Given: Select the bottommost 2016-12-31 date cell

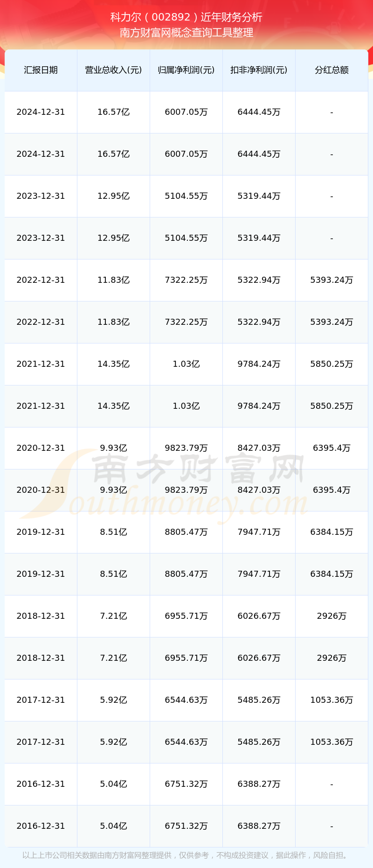Looking at the screenshot, I should [41, 826].
